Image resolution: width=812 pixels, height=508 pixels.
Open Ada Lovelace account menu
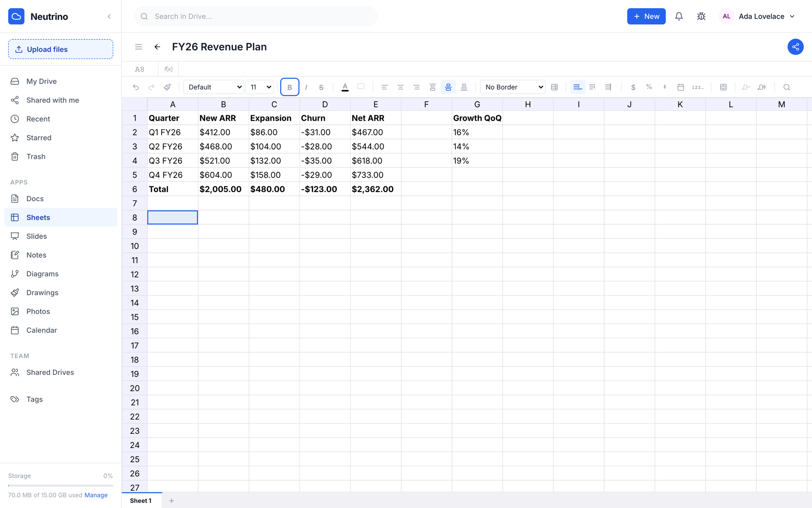[758, 16]
